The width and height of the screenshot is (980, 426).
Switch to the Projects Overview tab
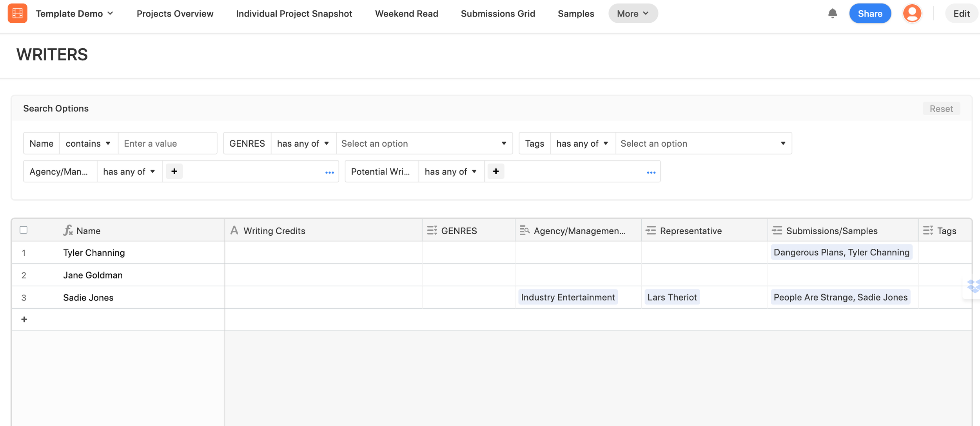(x=175, y=13)
